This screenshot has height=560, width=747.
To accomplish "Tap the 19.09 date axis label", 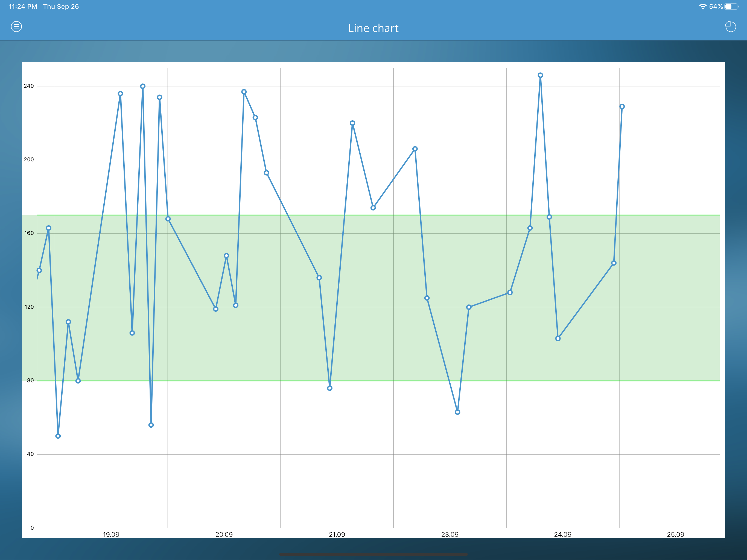I will point(111,534).
